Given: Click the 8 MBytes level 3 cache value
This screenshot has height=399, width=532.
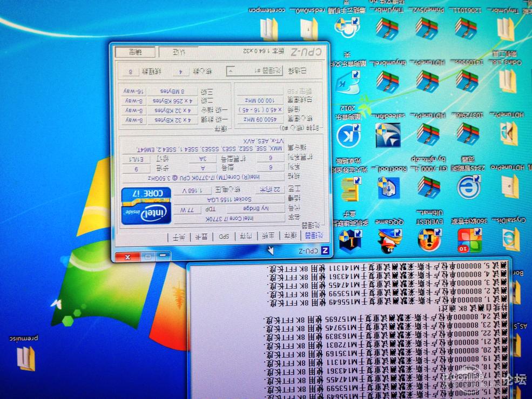Looking at the screenshot, I should click(172, 91).
